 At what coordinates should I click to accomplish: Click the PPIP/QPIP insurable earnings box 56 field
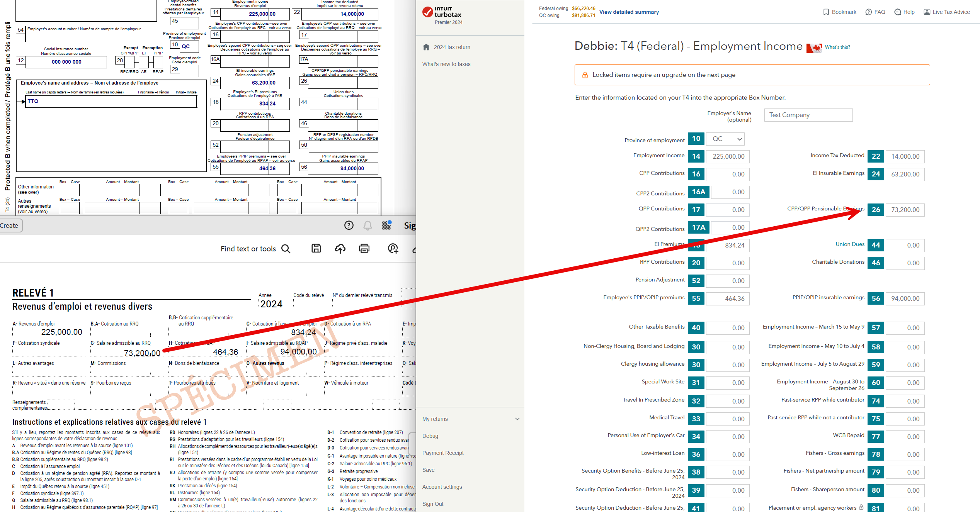[905, 298]
